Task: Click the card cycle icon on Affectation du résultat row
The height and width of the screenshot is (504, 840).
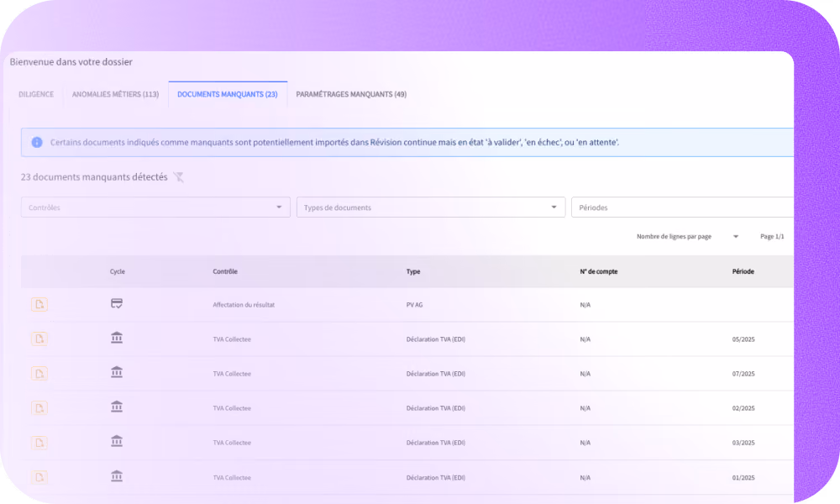Action: tap(117, 304)
